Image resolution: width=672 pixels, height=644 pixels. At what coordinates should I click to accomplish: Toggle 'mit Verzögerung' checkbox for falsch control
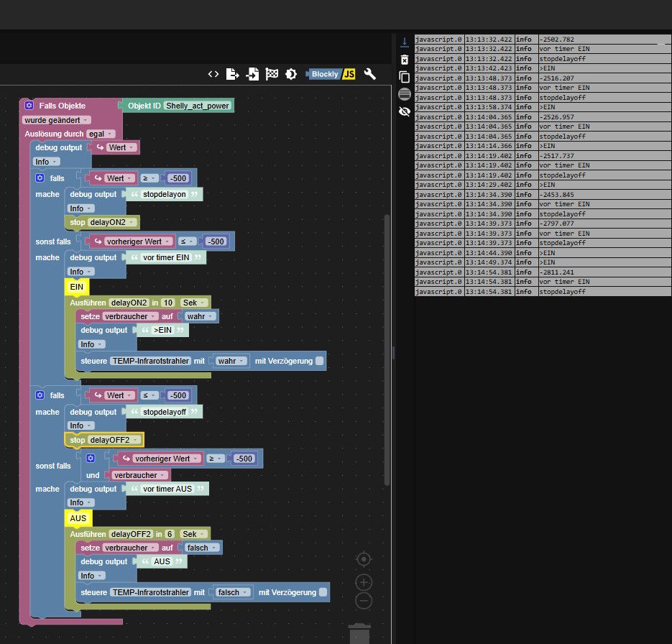point(323,592)
